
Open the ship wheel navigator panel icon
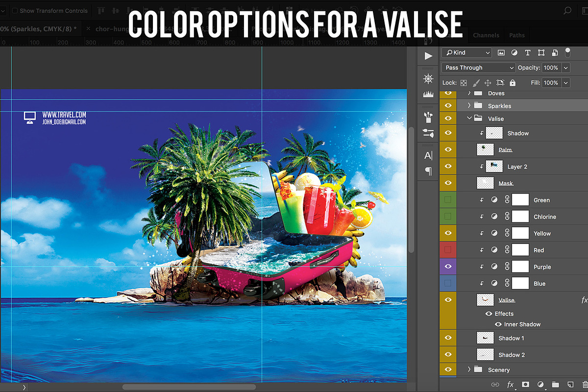pyautogui.click(x=428, y=79)
